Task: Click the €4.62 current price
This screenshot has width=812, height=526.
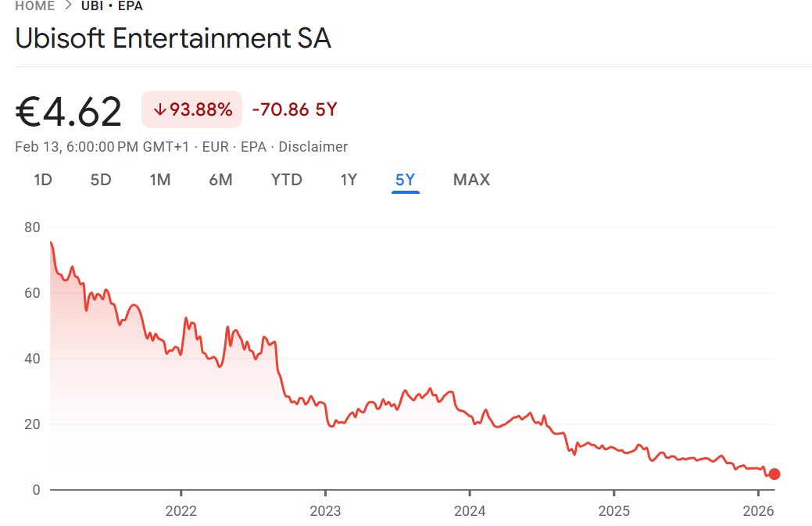Action: 69,112
